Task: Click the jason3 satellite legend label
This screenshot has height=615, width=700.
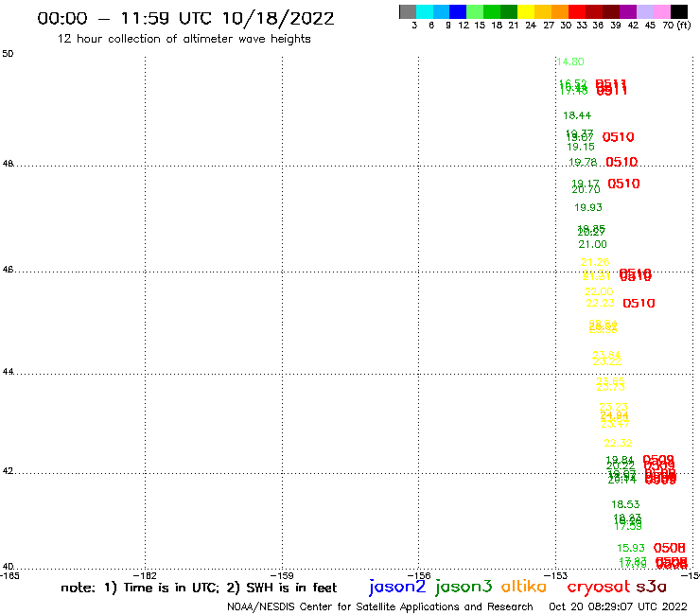Action: point(464,587)
